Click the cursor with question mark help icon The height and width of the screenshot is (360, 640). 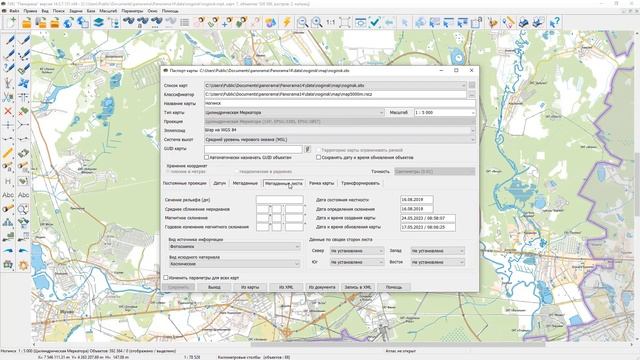pos(554,22)
